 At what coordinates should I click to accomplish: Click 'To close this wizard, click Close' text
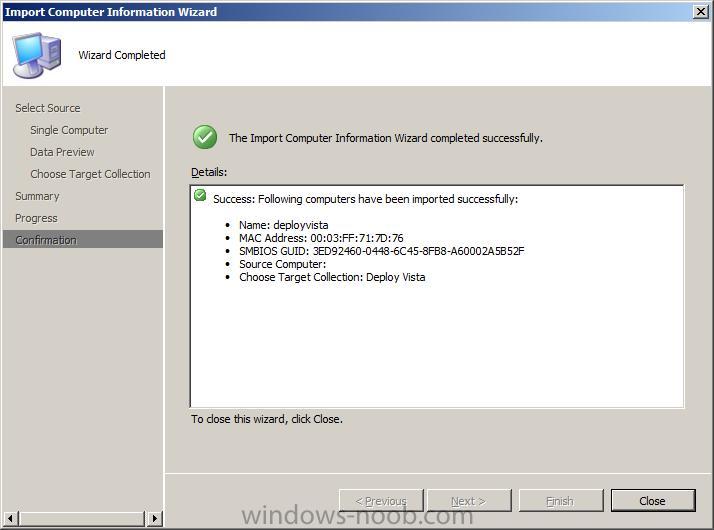click(267, 419)
